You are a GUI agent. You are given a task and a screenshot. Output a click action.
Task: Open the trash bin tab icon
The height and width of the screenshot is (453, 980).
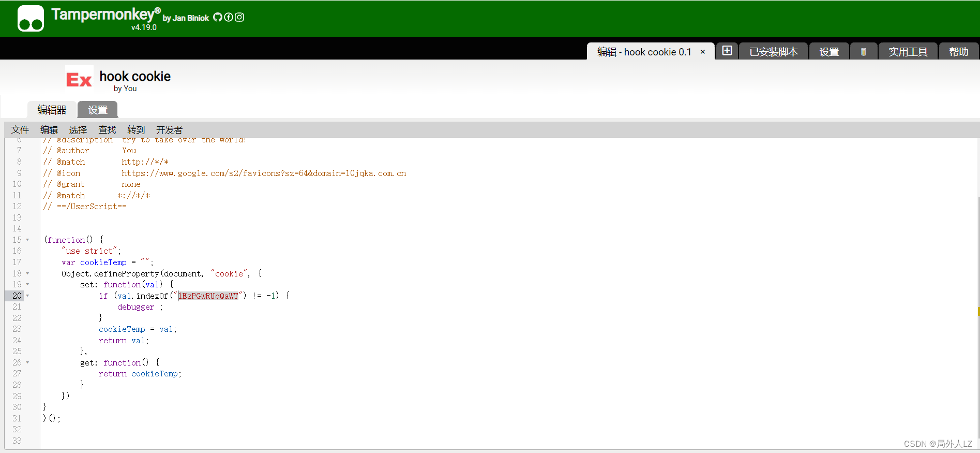[x=863, y=52]
